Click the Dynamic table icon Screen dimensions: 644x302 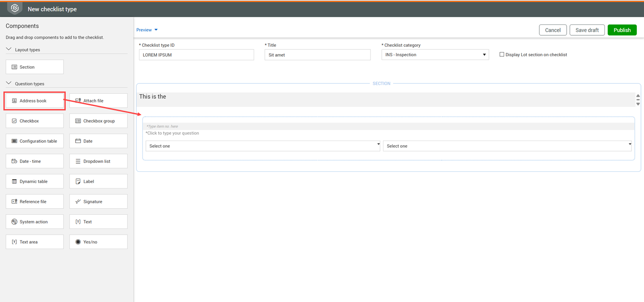coord(14,181)
